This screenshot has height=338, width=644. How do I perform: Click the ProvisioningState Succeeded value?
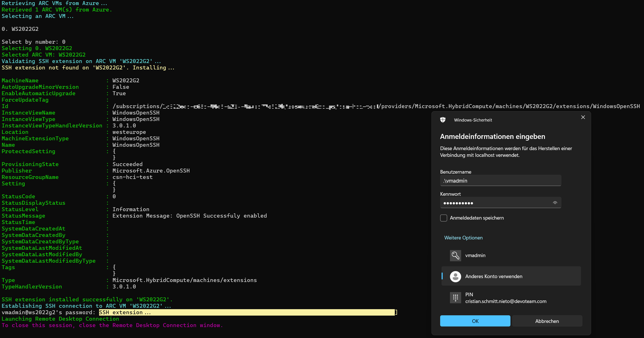(x=127, y=164)
